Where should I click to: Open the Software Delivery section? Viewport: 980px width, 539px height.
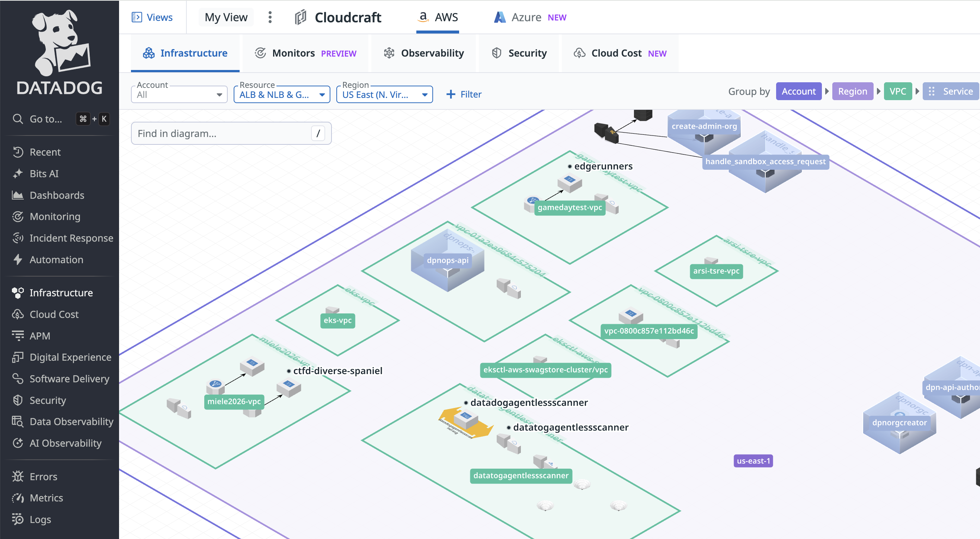[x=69, y=379]
